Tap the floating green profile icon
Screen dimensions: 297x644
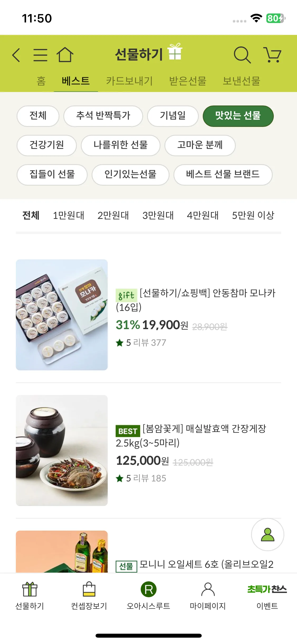click(267, 535)
